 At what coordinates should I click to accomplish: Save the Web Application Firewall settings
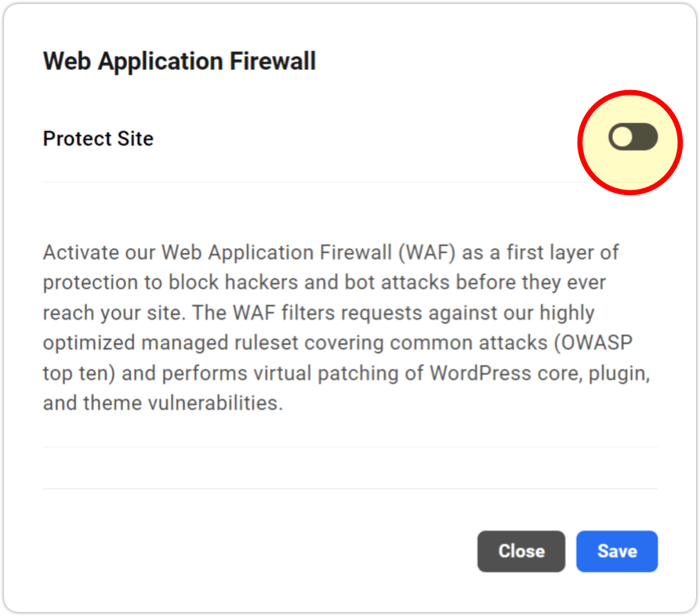tap(617, 551)
